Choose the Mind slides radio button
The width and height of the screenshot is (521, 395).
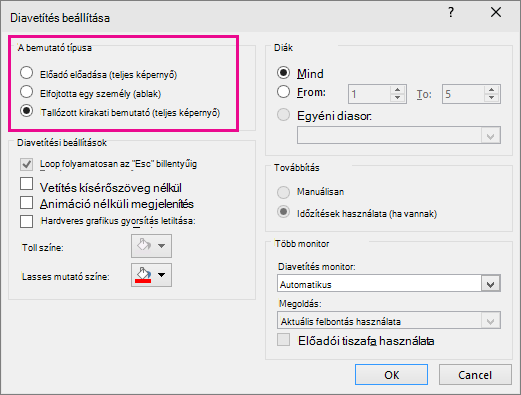click(x=283, y=73)
